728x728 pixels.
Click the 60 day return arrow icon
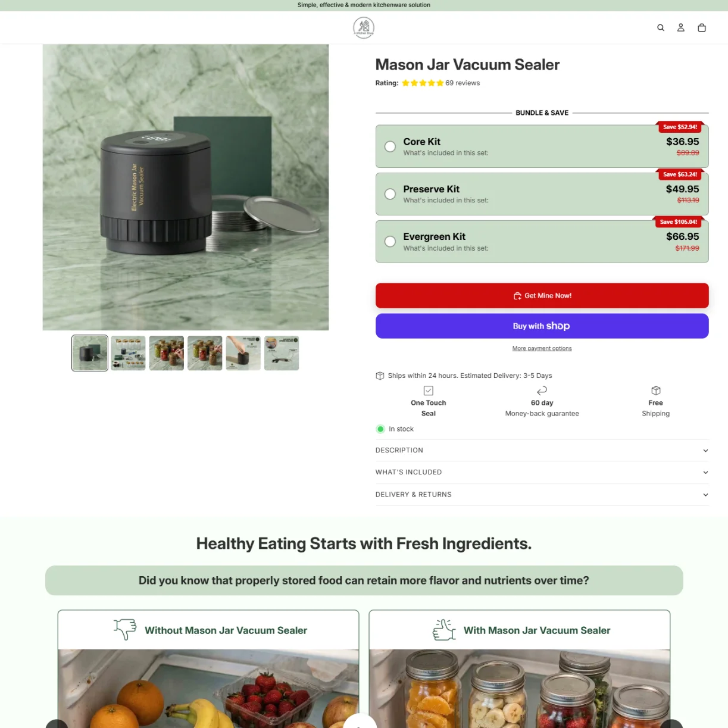[542, 390]
